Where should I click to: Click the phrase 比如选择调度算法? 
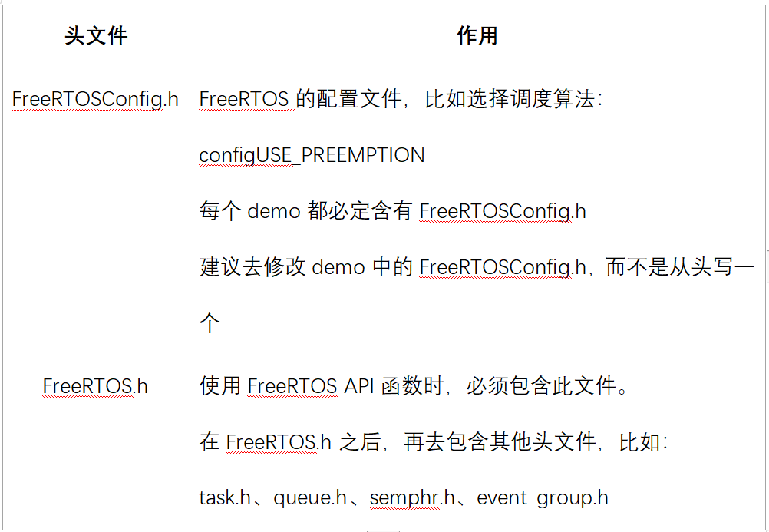click(510, 99)
